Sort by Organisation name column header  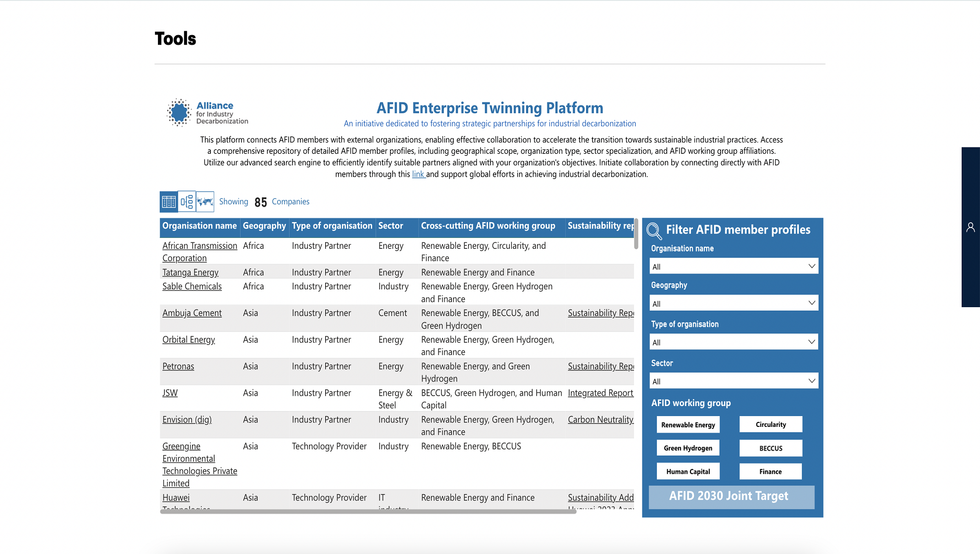[x=199, y=226]
